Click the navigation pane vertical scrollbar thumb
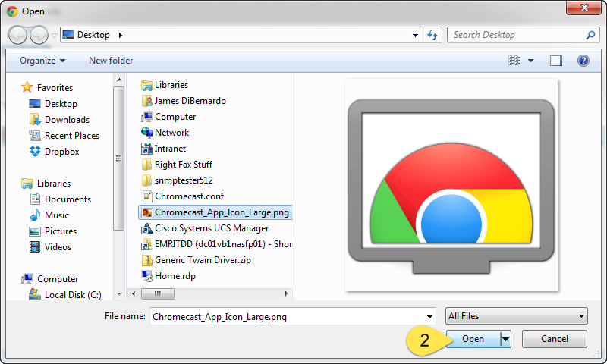Image resolution: width=607 pixels, height=364 pixels. coord(119,158)
